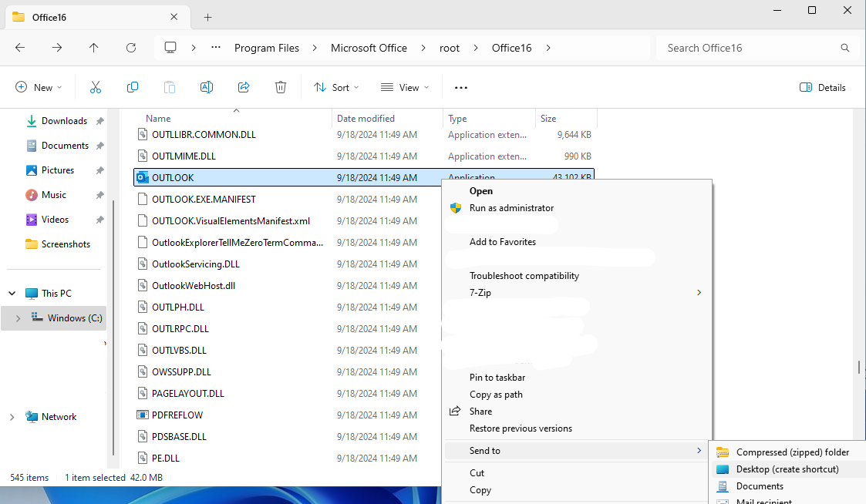Click the search magnifier icon

pos(845,48)
